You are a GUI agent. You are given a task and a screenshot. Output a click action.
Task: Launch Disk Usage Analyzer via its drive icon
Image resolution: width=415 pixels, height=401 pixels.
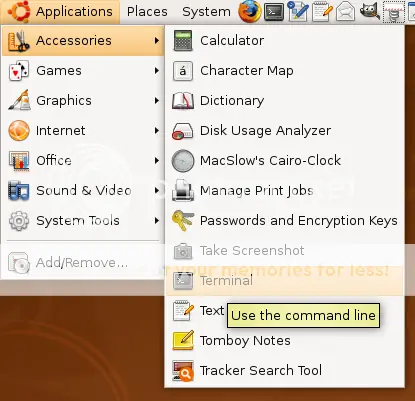(183, 131)
